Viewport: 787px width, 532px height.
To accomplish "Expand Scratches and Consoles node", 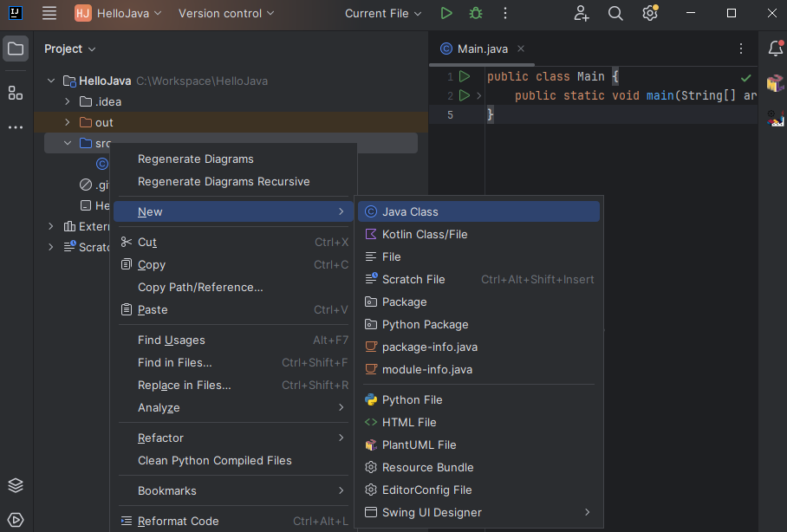I will coord(50,247).
